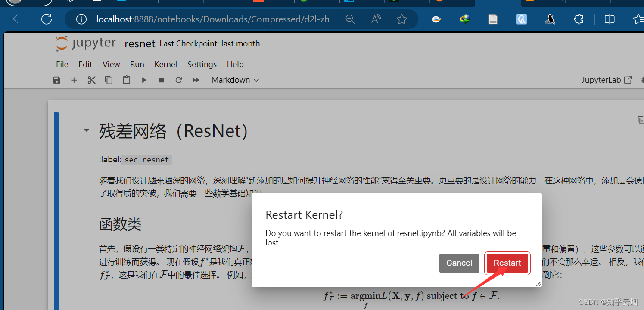Screen dimensions: 644x310
Task: Open notebook in JupyterLab link
Action: tap(607, 80)
